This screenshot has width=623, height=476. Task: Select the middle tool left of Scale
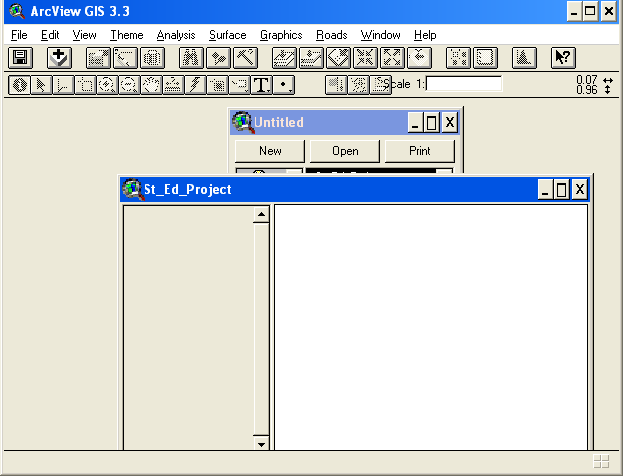(358, 85)
